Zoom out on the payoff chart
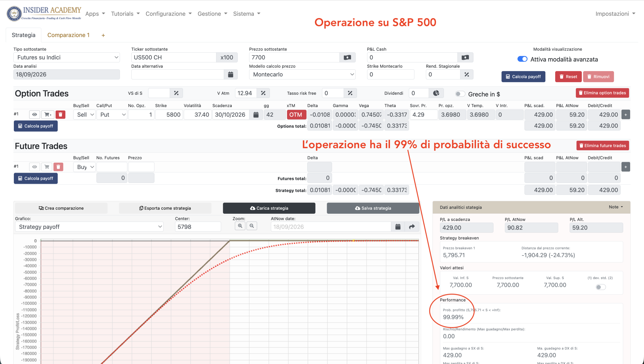 pyautogui.click(x=252, y=226)
